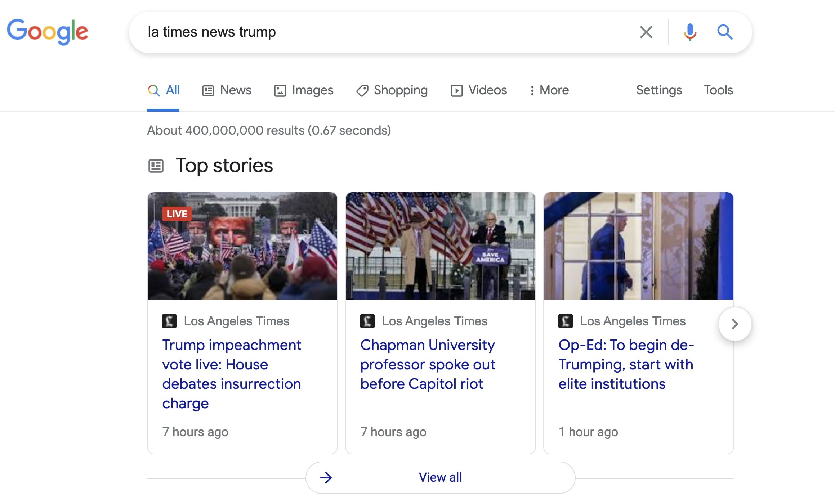Open 'Chapman University professor spoke out' headline
Screen dimensions: 835x504
(x=428, y=364)
